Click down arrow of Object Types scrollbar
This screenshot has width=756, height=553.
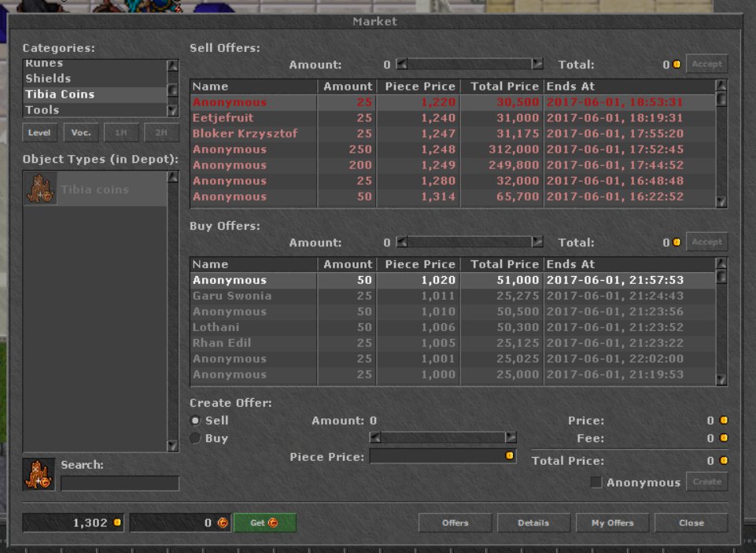pyautogui.click(x=172, y=446)
